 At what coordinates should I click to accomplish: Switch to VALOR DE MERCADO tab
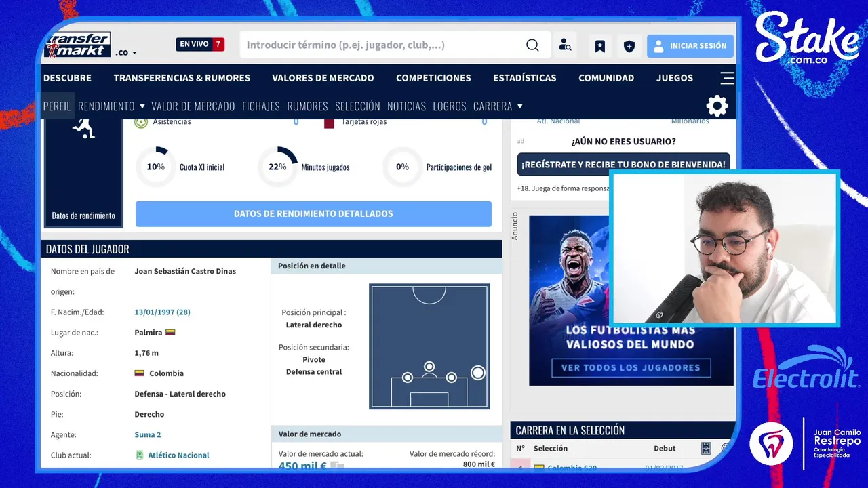pyautogui.click(x=193, y=106)
